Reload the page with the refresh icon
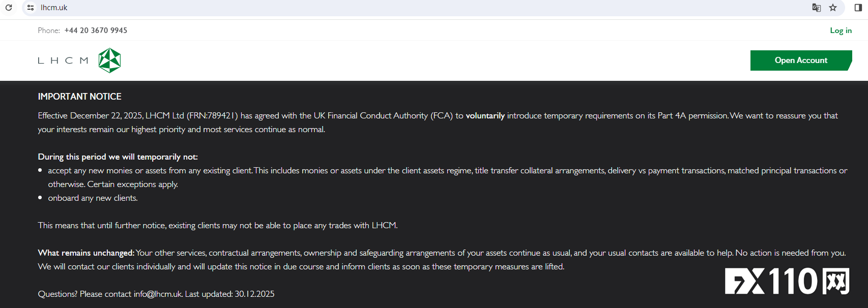 point(9,8)
